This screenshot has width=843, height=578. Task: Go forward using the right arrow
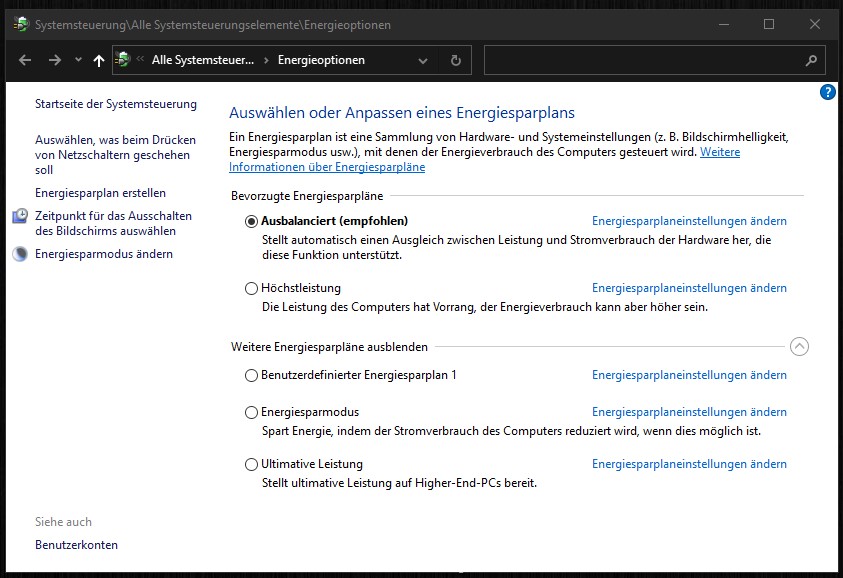pyautogui.click(x=55, y=60)
